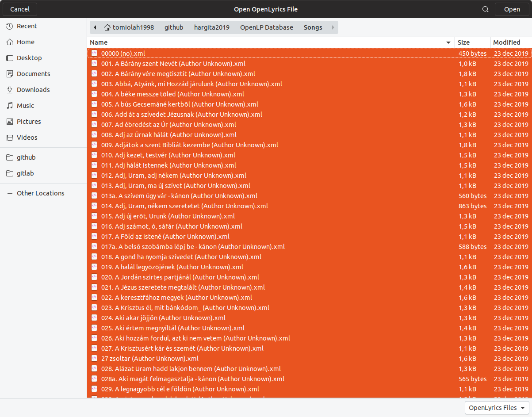Click the Cancel button
Viewport: 532px width, 417px height.
click(20, 9)
